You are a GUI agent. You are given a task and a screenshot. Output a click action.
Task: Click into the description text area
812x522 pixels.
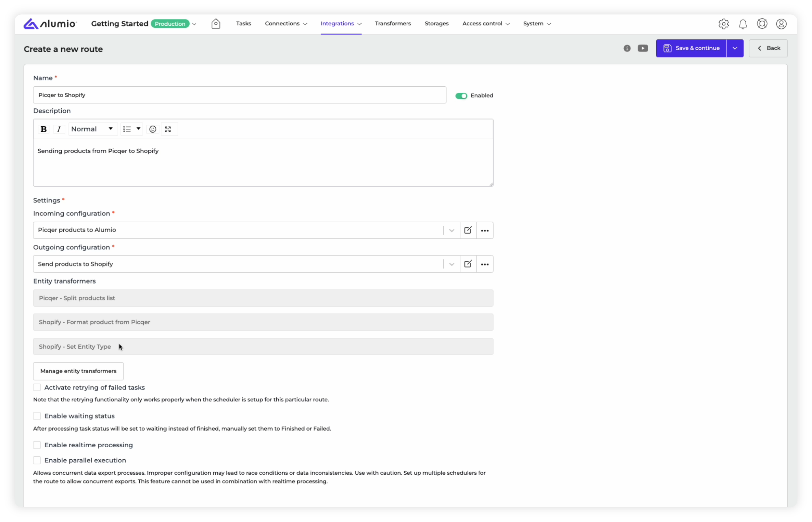coord(263,162)
